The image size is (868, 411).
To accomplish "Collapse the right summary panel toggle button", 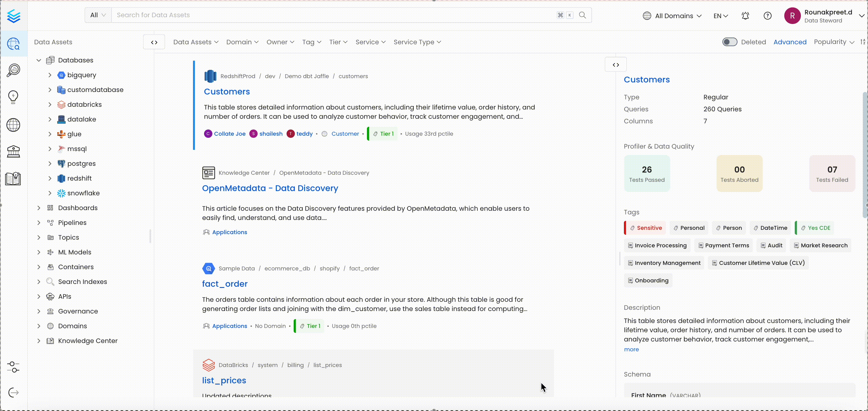I will [616, 65].
